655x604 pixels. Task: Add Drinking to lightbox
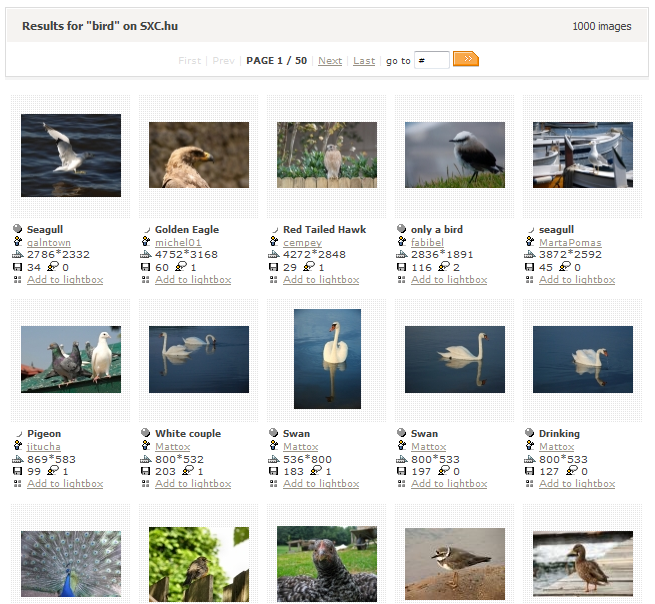[577, 483]
